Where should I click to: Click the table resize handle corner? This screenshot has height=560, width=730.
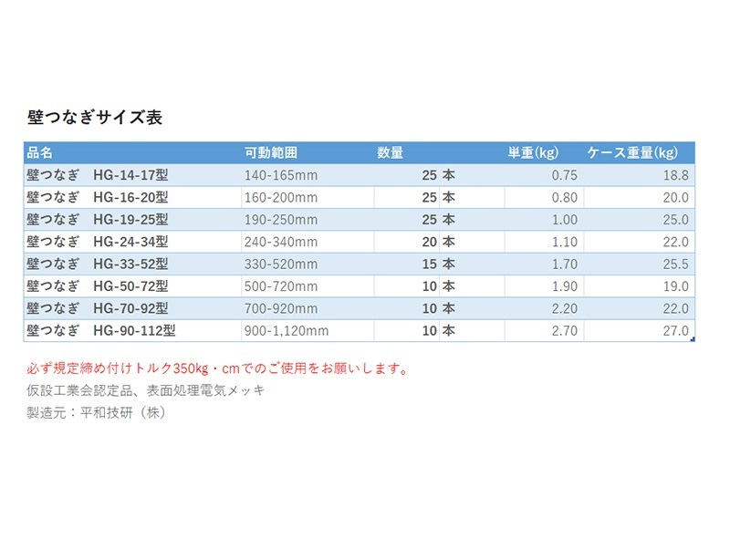click(x=693, y=340)
